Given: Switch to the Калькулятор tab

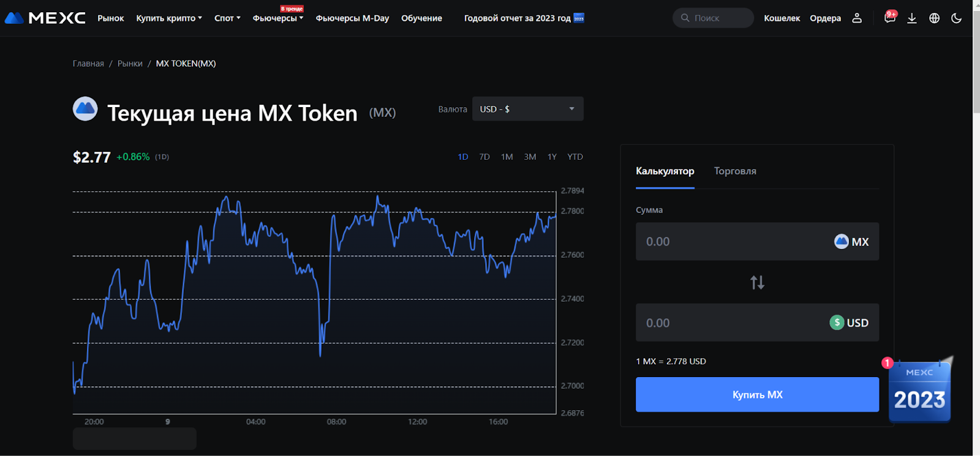Looking at the screenshot, I should 665,171.
